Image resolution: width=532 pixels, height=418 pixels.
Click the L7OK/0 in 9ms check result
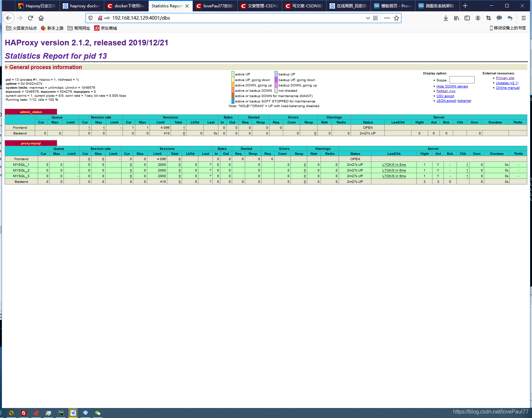point(394,176)
